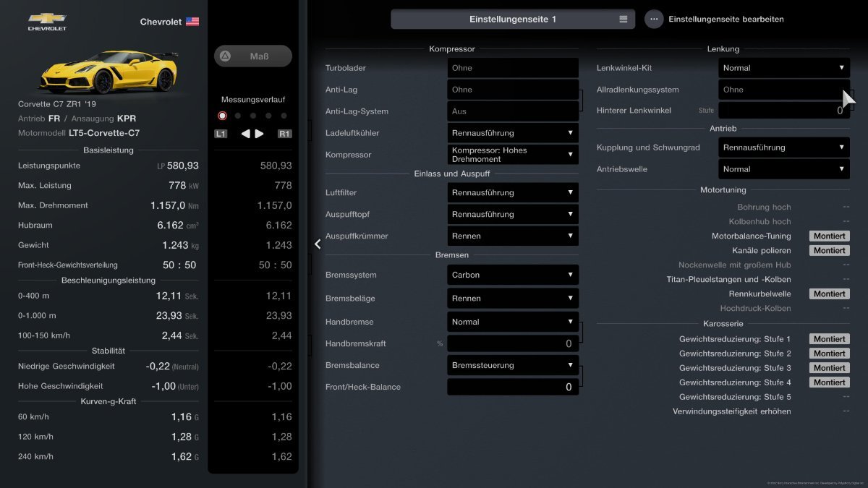
Task: Select the second measurement history dot
Action: click(237, 116)
